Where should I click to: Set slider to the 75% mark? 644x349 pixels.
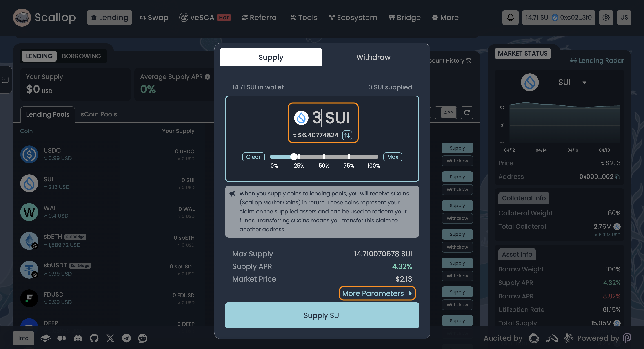pos(349,157)
